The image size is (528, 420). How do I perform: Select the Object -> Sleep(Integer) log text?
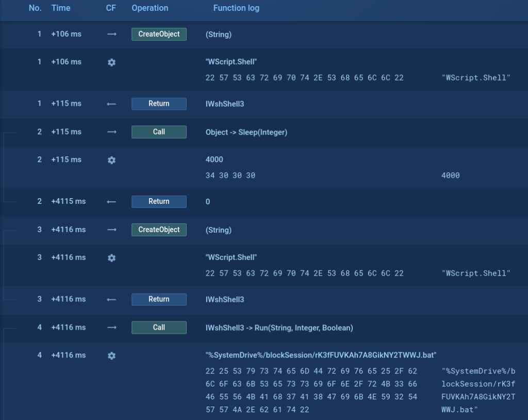coord(246,132)
